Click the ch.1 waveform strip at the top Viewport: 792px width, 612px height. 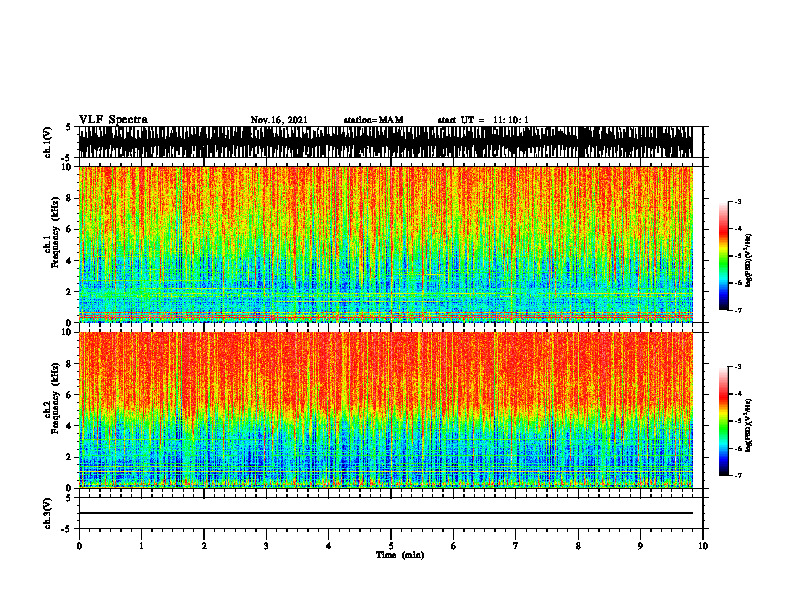coord(385,142)
